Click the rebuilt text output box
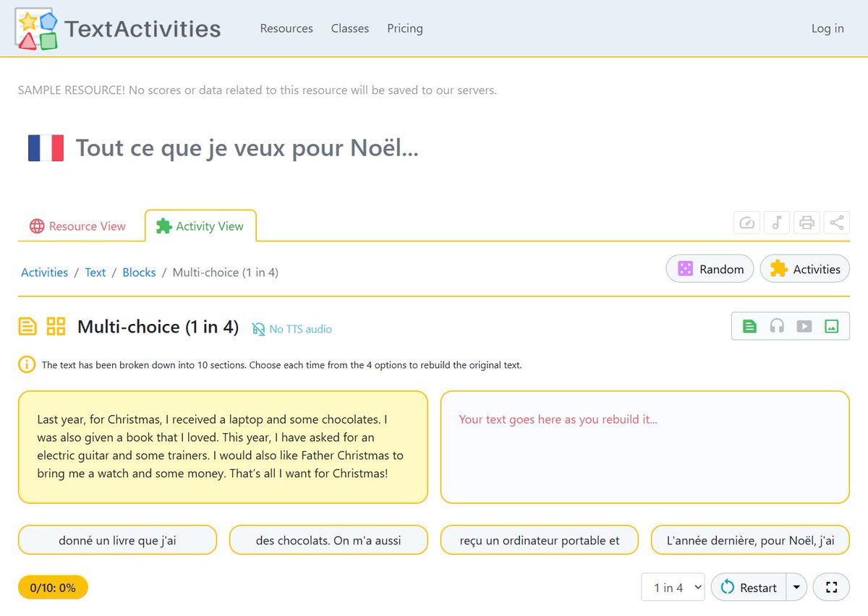Image resolution: width=868 pixels, height=616 pixels. click(x=645, y=447)
